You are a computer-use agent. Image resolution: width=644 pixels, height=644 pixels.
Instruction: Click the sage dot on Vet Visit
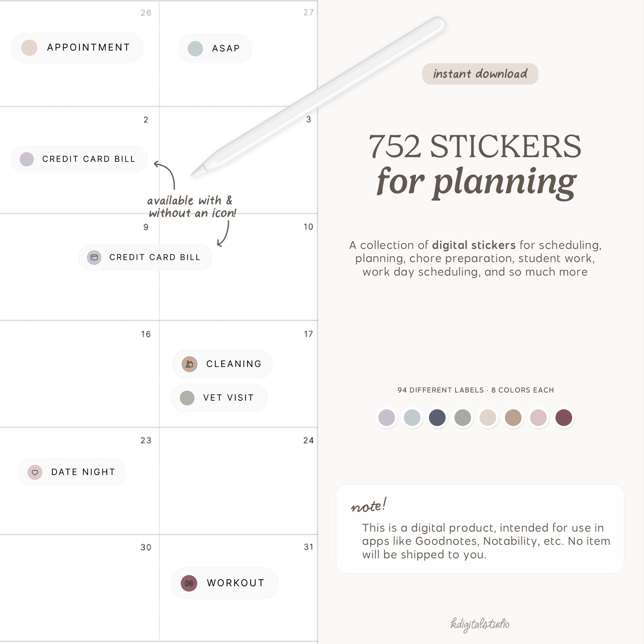[187, 398]
